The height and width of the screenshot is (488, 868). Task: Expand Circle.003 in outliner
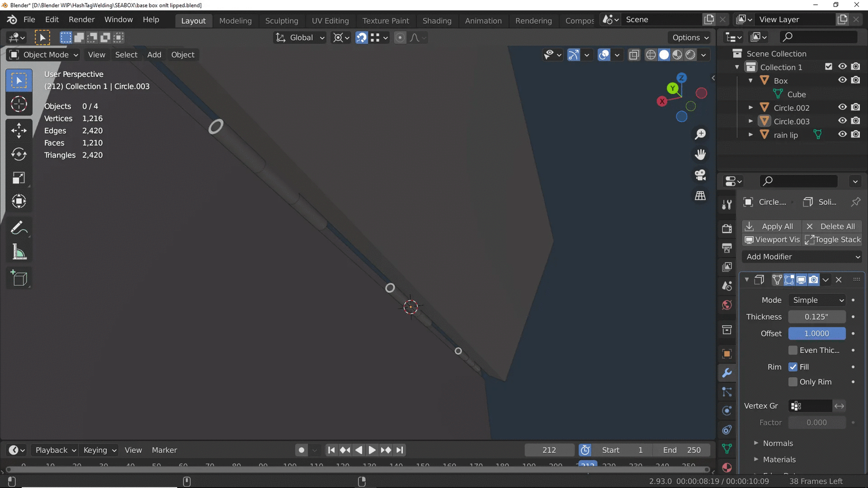click(x=751, y=121)
